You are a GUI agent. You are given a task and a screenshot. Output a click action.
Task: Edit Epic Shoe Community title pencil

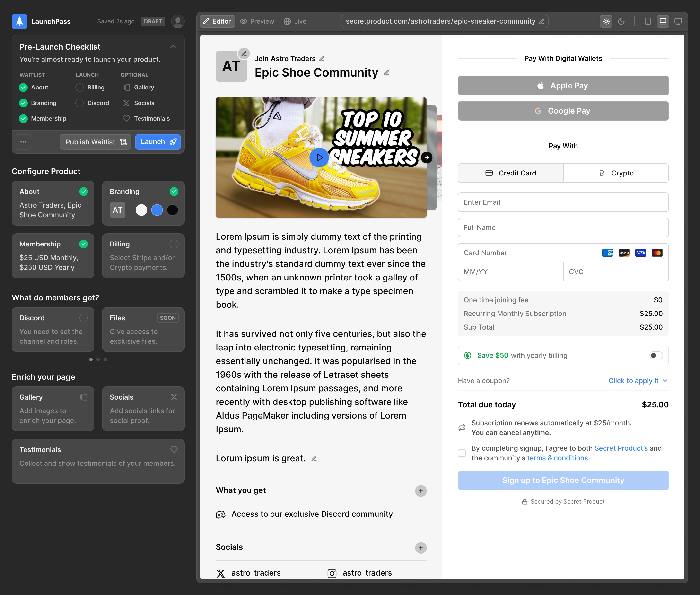[x=387, y=73]
